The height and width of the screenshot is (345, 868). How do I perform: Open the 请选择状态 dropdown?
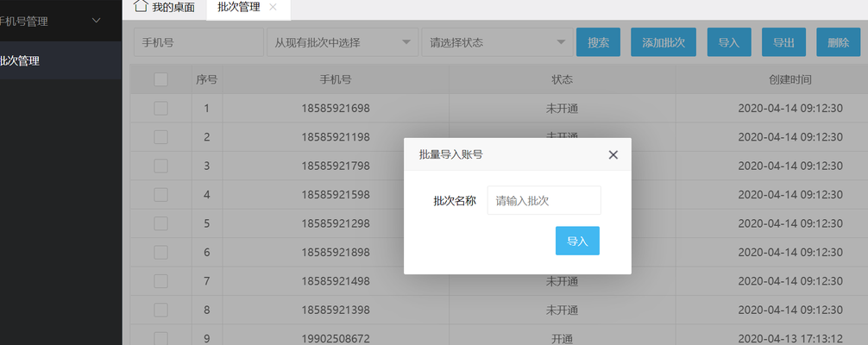pyautogui.click(x=497, y=42)
